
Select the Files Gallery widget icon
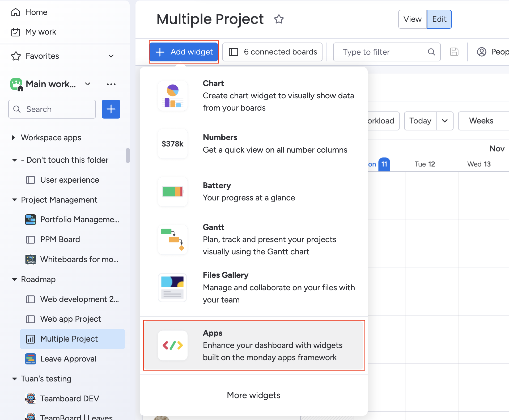tap(173, 287)
